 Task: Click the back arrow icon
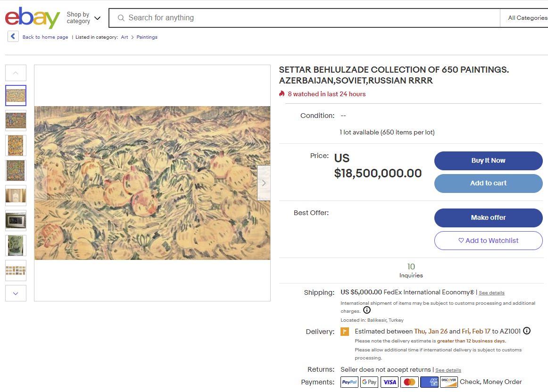click(13, 37)
